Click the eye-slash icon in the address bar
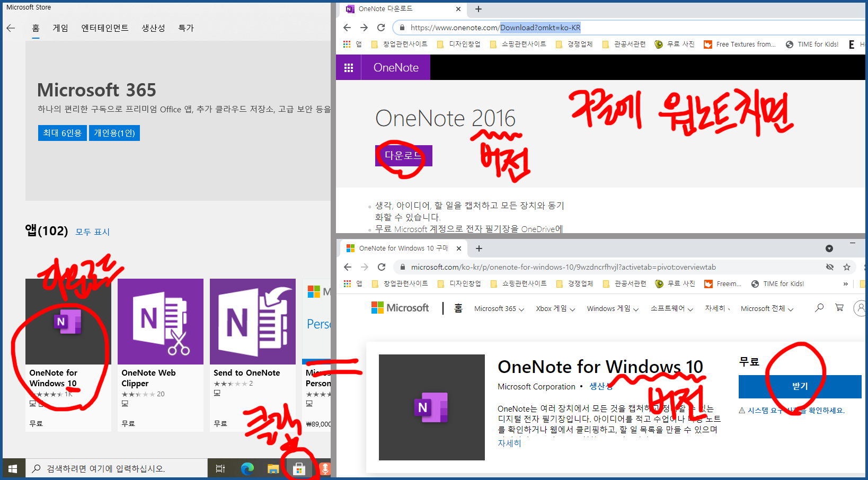The image size is (868, 480). pos(830,267)
